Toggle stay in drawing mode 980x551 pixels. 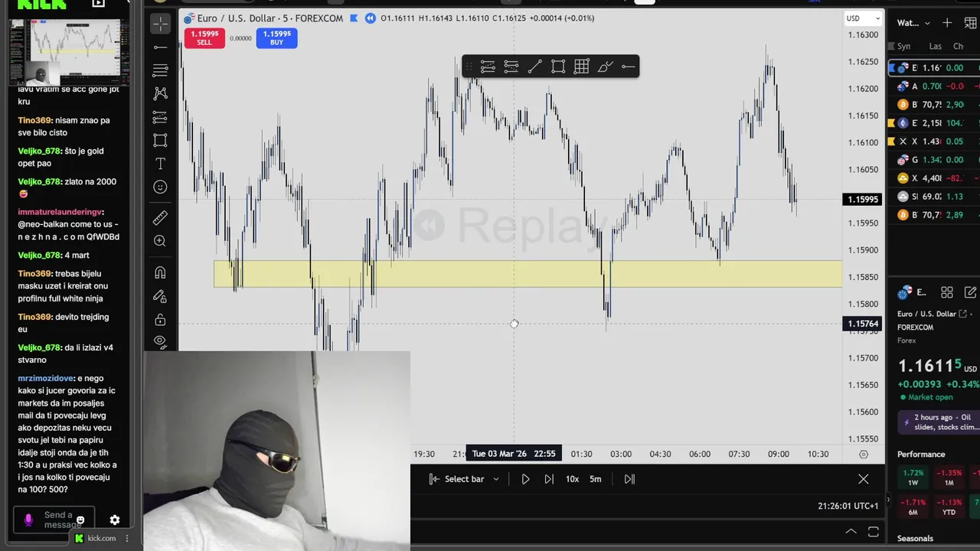click(160, 296)
